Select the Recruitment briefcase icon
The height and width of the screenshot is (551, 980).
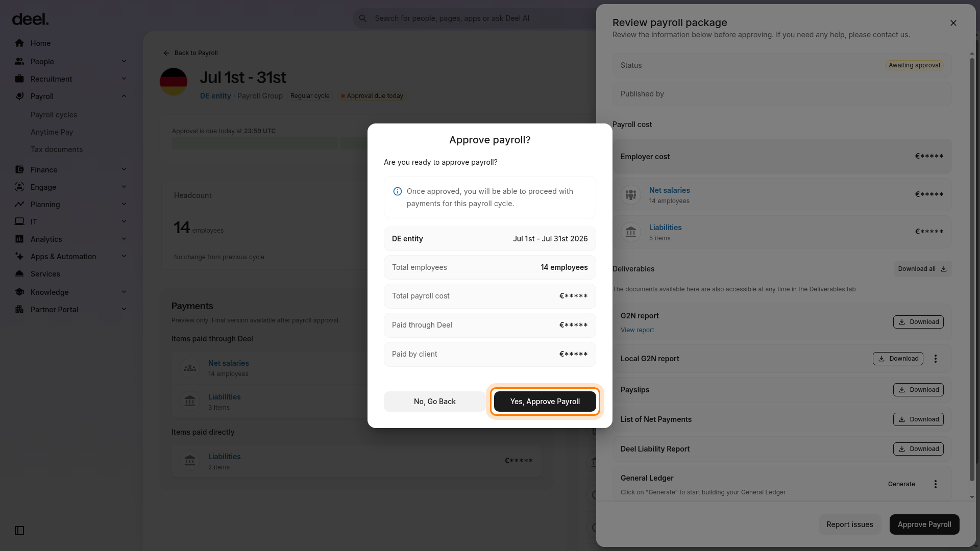tap(19, 79)
